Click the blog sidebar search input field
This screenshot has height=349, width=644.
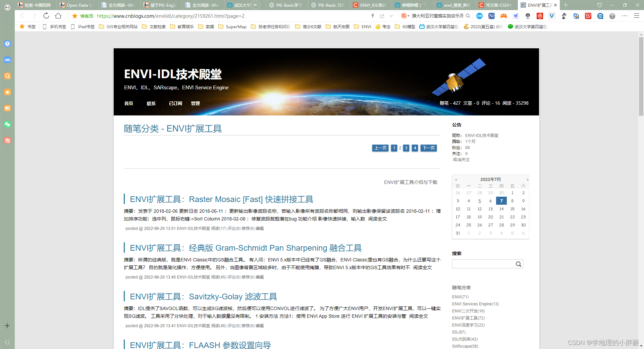tap(483, 264)
